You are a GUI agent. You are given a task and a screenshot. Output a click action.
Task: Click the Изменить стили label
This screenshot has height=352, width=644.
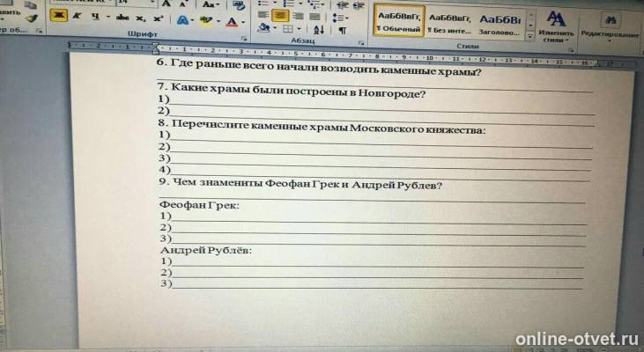pyautogui.click(x=556, y=36)
